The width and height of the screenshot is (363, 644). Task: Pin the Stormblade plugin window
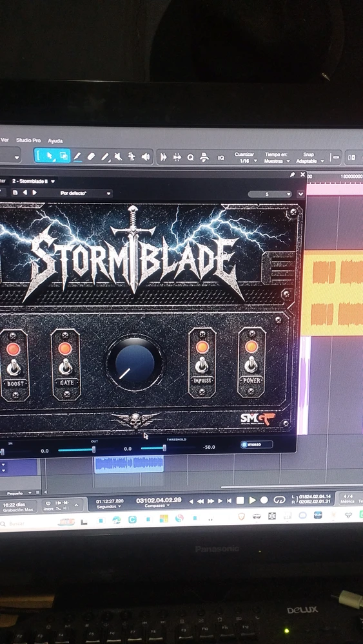[x=292, y=175]
